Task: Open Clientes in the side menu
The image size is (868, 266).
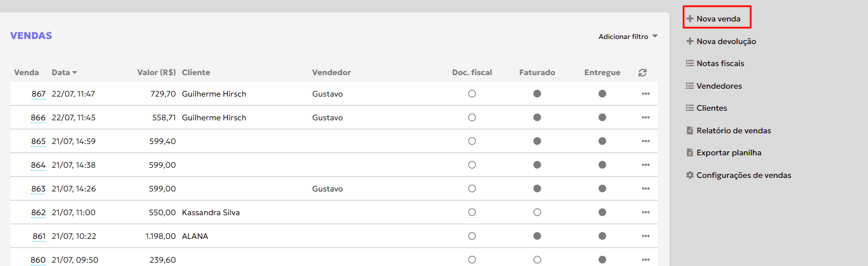Action: pyautogui.click(x=711, y=108)
